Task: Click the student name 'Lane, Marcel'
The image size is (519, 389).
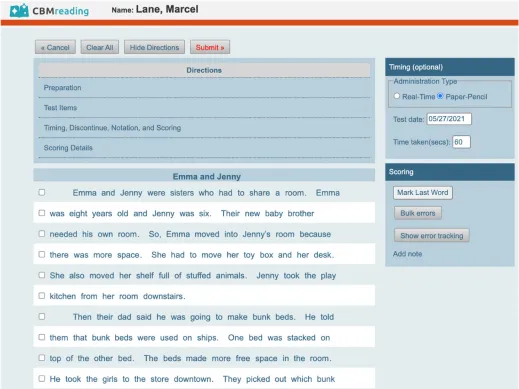Action: point(167,9)
